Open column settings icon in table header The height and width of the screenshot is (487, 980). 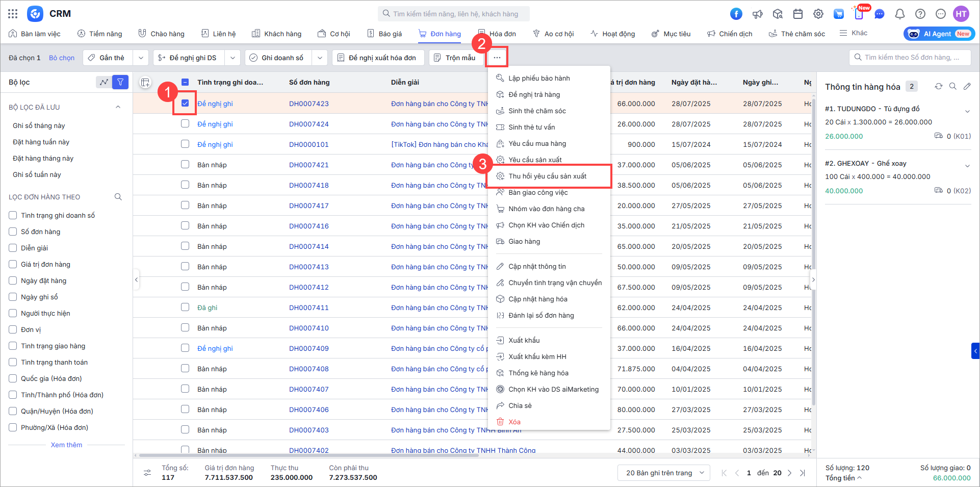coord(145,82)
